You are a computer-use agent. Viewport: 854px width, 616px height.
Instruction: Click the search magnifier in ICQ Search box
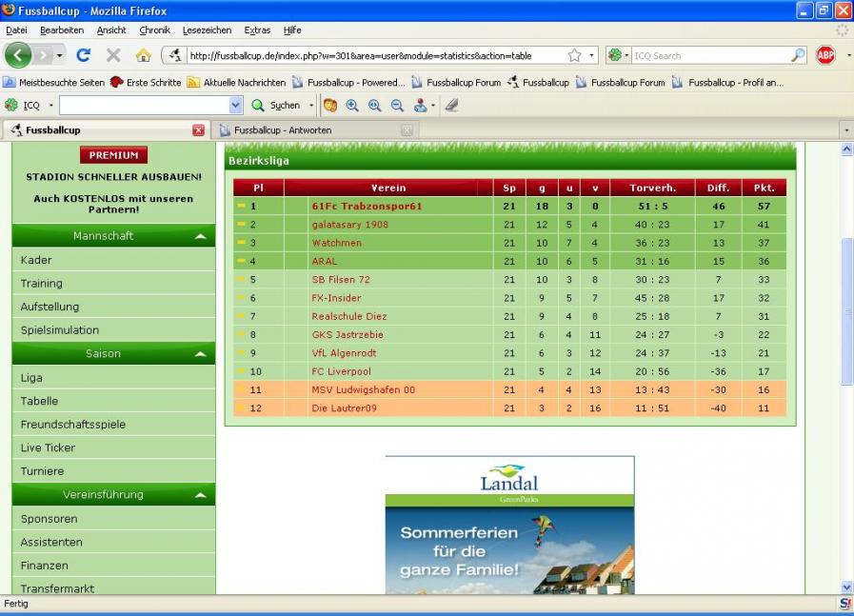click(x=798, y=55)
